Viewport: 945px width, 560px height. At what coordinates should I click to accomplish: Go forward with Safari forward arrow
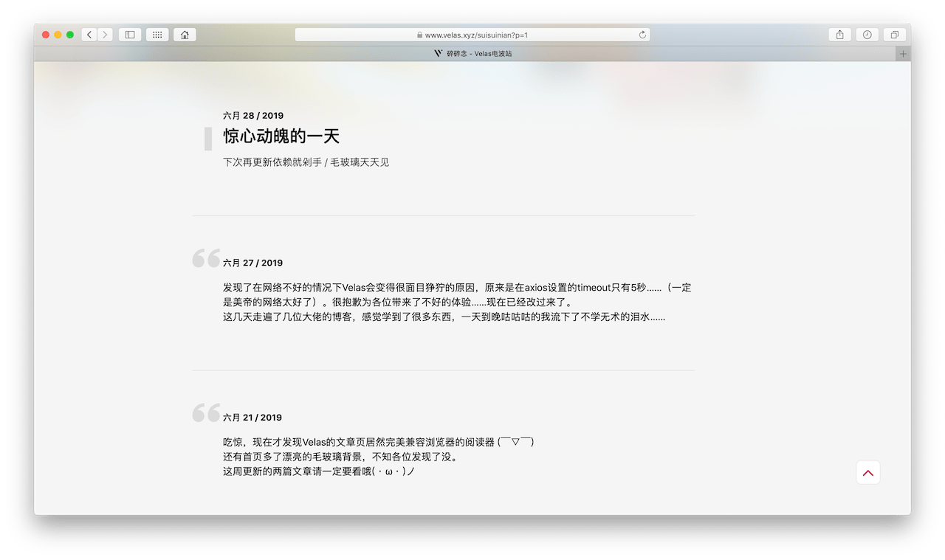pos(105,35)
